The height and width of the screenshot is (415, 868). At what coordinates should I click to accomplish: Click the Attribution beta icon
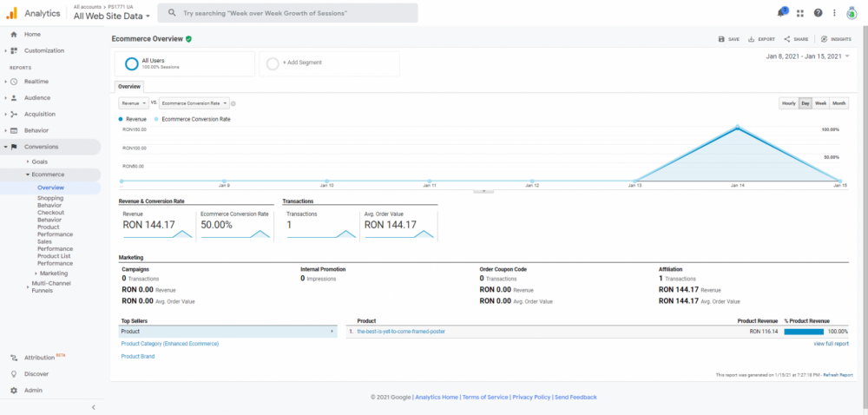[x=14, y=358]
